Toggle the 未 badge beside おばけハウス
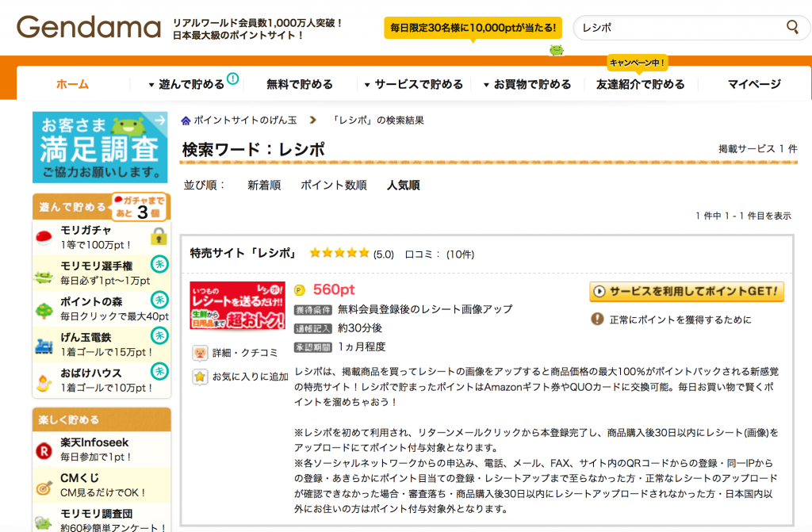Screen dimensions: 812x532 click(x=159, y=371)
